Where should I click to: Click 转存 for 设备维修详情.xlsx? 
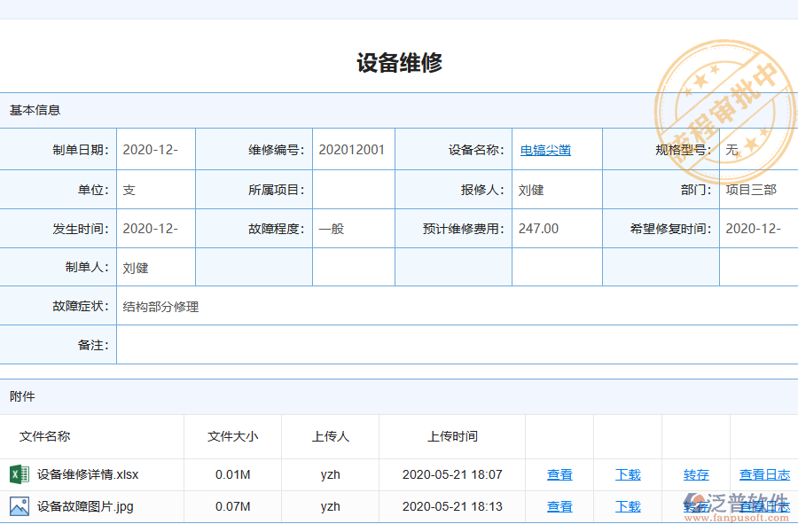coord(696,474)
